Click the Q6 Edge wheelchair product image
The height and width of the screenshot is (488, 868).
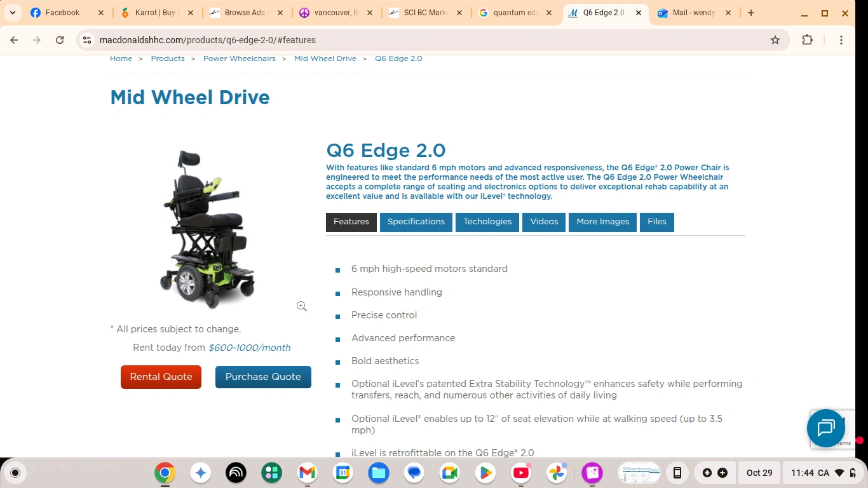[x=208, y=229]
